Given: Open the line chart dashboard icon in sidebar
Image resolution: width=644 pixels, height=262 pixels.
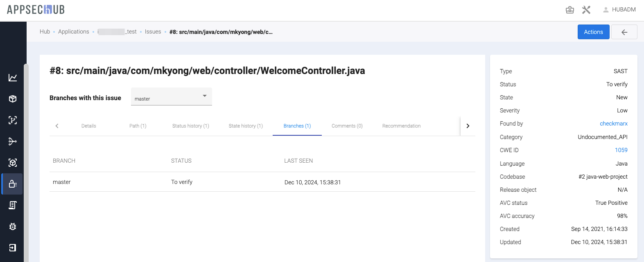Looking at the screenshot, I should tap(13, 78).
